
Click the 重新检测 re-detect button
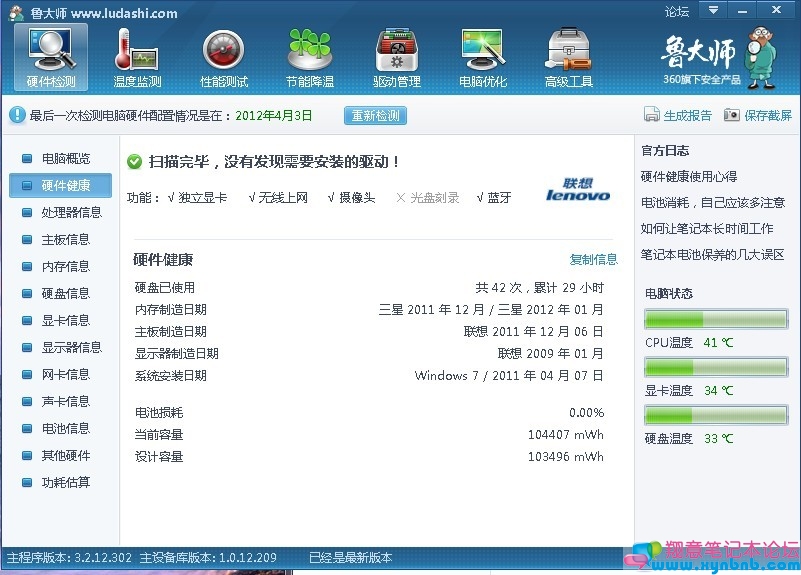(x=376, y=115)
